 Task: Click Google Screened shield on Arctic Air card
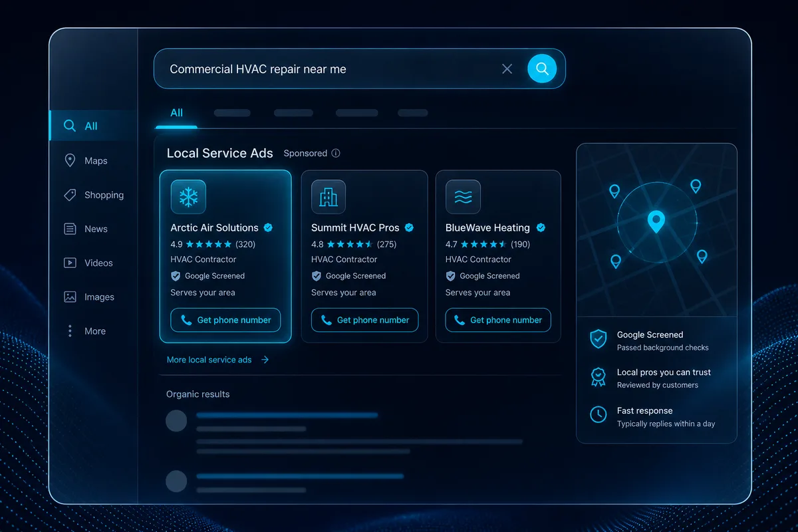pyautogui.click(x=176, y=276)
